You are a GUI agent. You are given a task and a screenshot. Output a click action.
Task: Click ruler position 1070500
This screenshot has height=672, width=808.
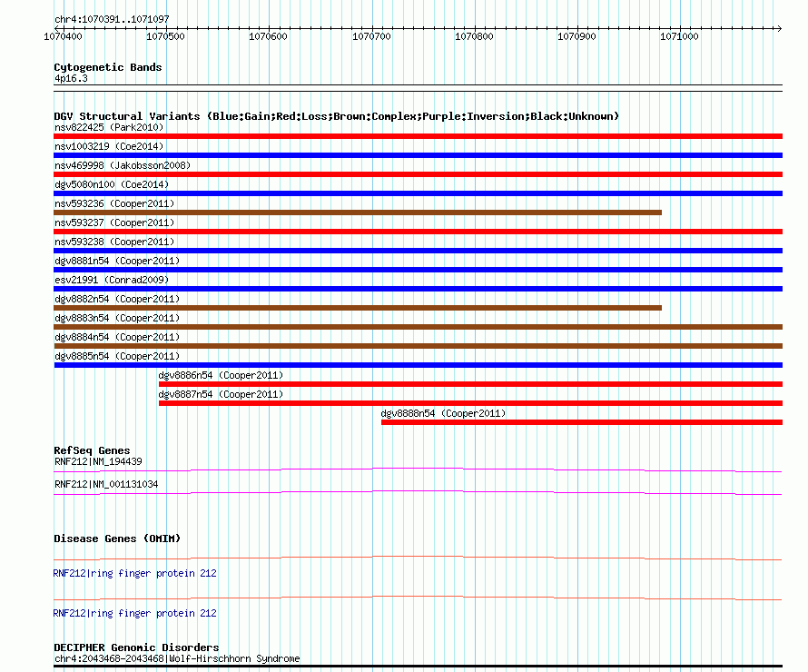(x=165, y=36)
